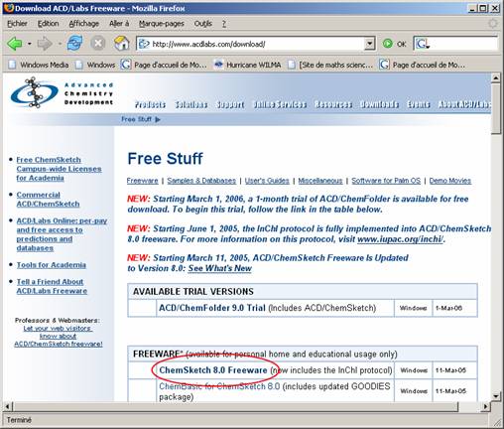Click the address bar URL field
The height and width of the screenshot is (429, 504).
[256, 44]
